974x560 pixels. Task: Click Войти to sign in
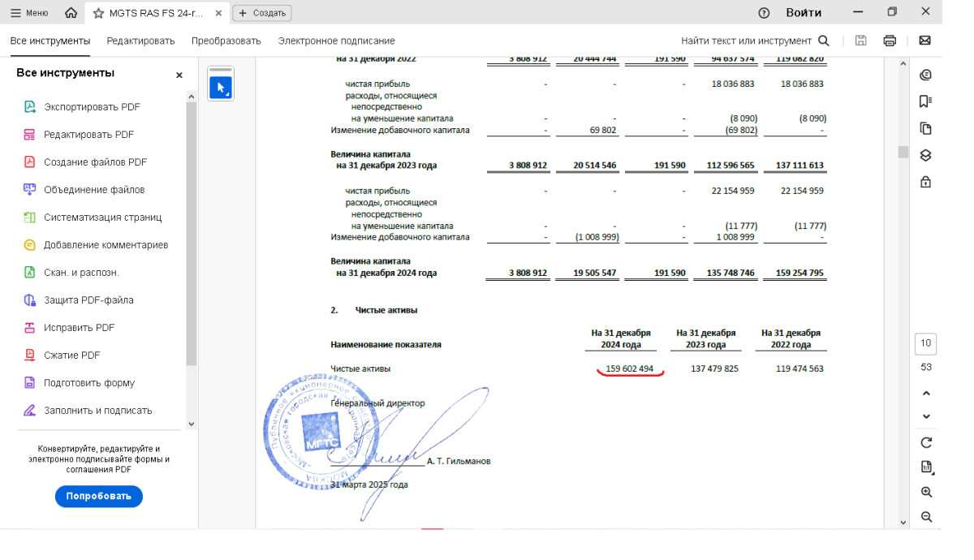coord(804,13)
